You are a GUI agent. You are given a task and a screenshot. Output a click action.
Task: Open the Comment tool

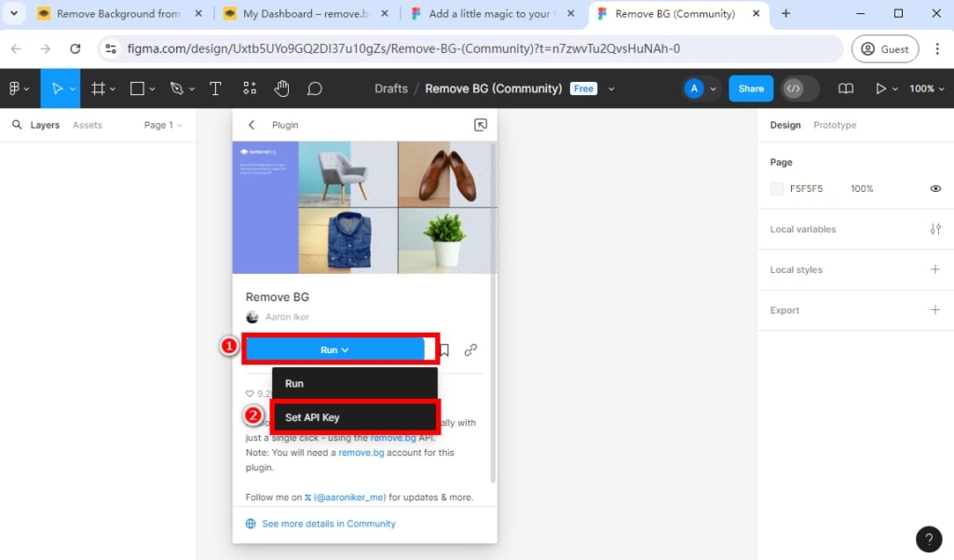(314, 89)
